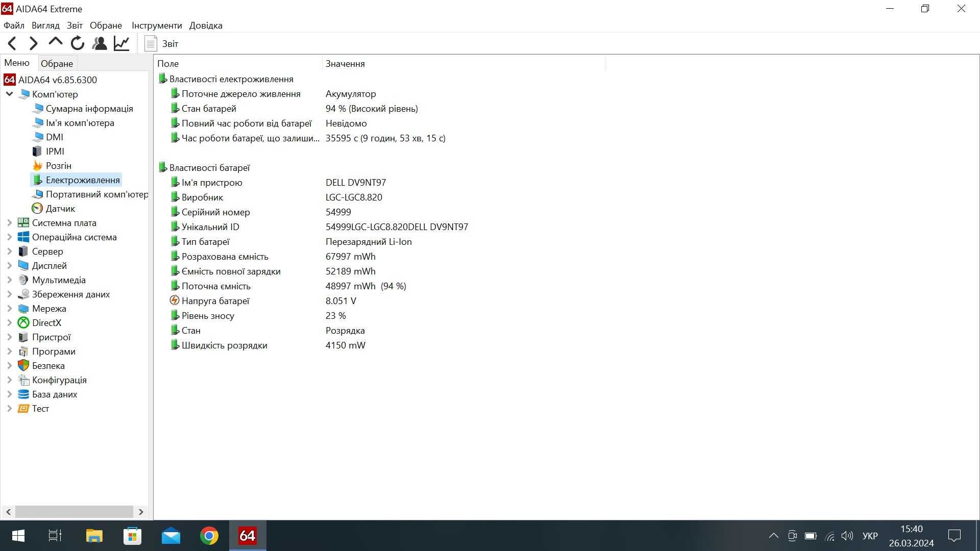
Task: Expand the Операційна система node
Action: [x=9, y=237]
